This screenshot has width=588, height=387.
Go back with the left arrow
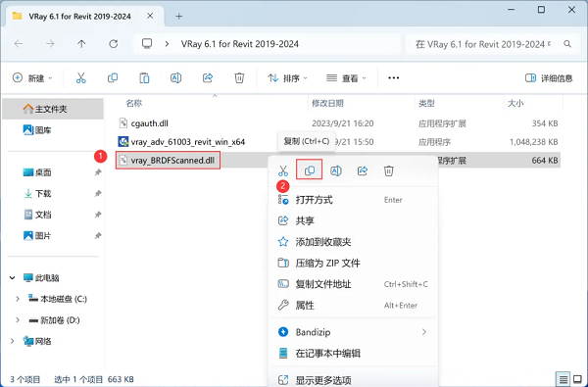coord(19,44)
